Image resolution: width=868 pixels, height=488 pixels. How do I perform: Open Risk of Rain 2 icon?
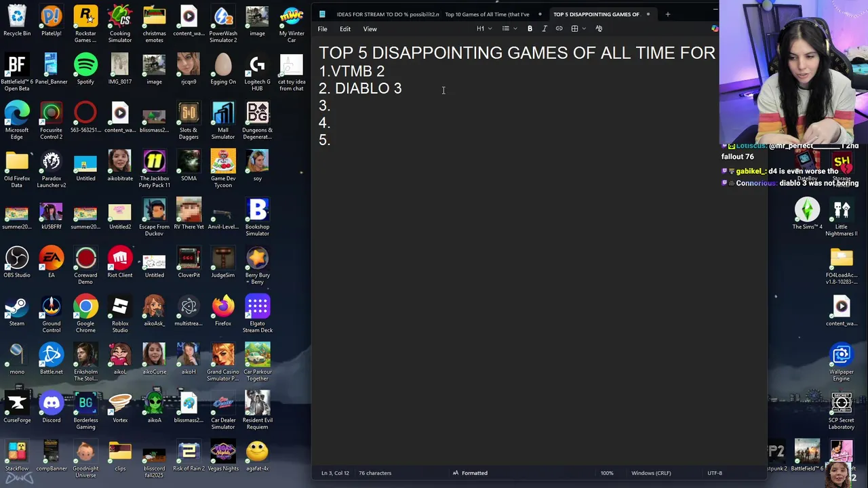189,456
